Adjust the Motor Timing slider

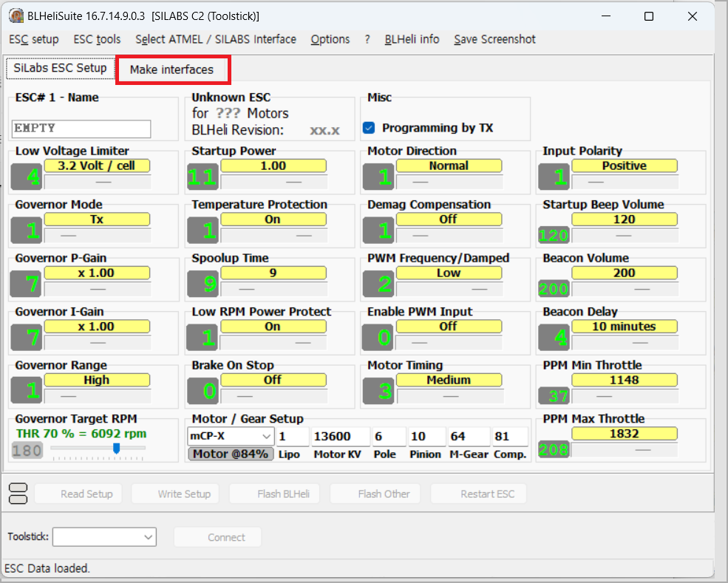pyautogui.click(x=449, y=396)
